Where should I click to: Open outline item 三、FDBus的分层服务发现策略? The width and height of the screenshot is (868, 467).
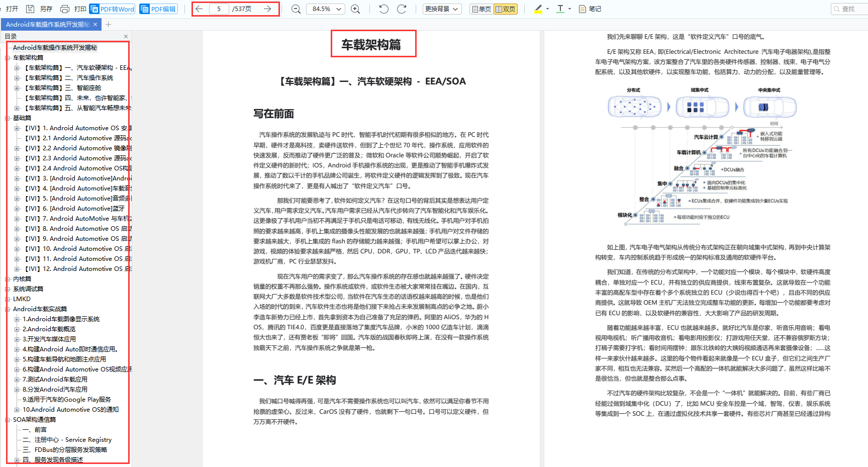coord(65,450)
